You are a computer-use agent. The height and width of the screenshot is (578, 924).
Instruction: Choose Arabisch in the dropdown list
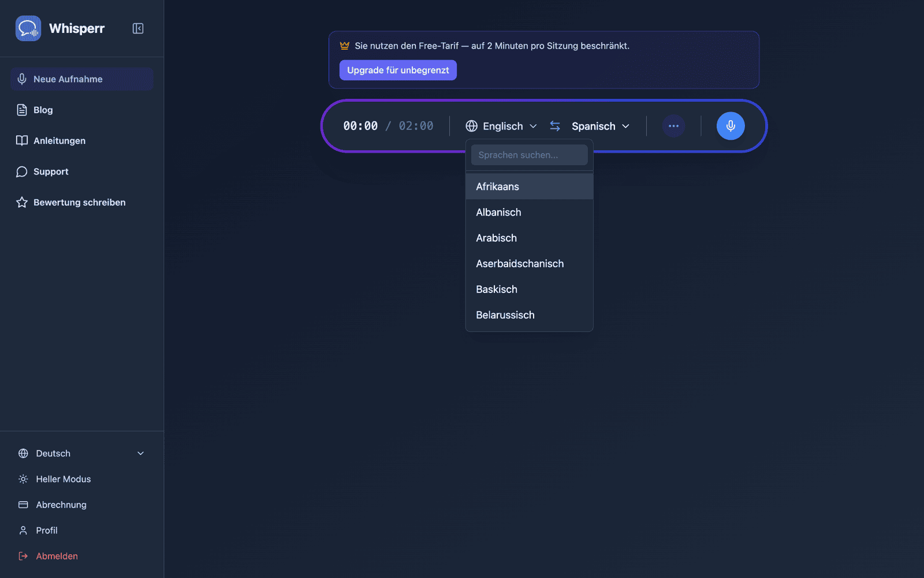pyautogui.click(x=530, y=238)
